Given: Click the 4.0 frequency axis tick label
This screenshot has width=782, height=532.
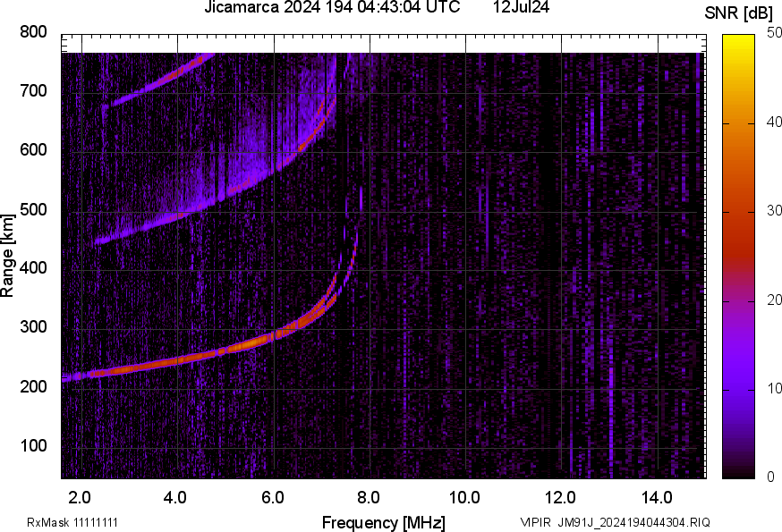Looking at the screenshot, I should tap(175, 497).
